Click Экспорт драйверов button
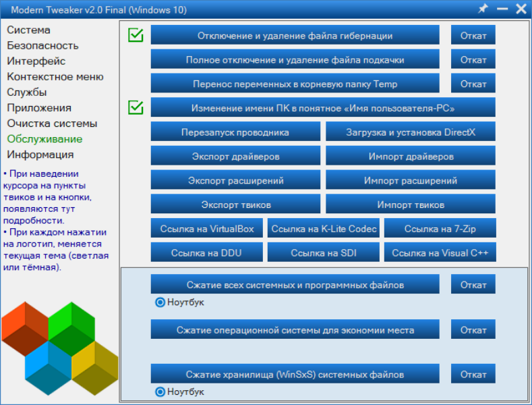 click(x=235, y=156)
